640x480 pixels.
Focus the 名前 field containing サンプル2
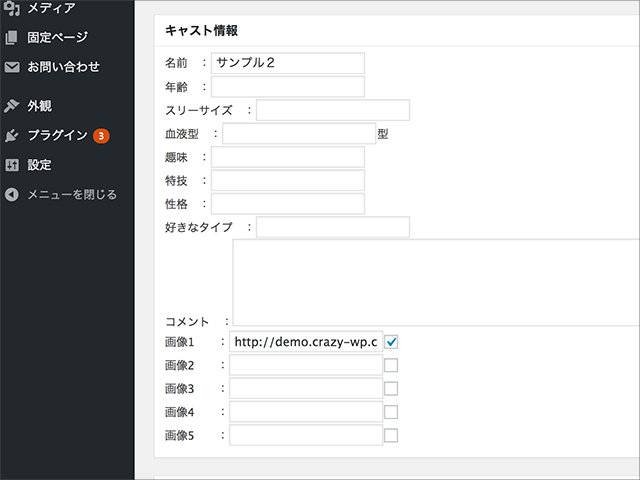287,63
